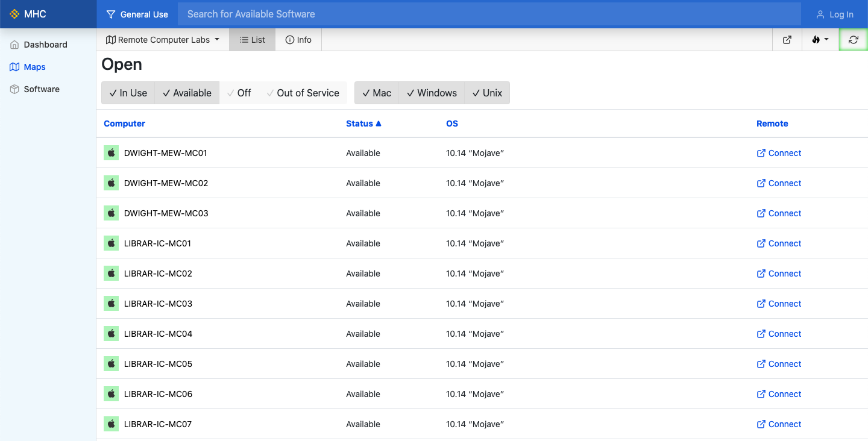Click the Apple icon for LIBRAR-IC-MC04

coord(111,334)
